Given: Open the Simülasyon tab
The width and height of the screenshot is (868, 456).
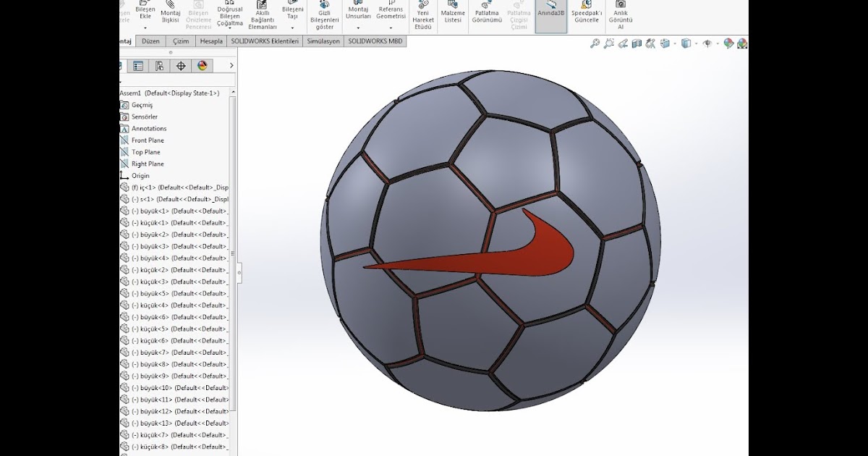Looking at the screenshot, I should pos(323,42).
